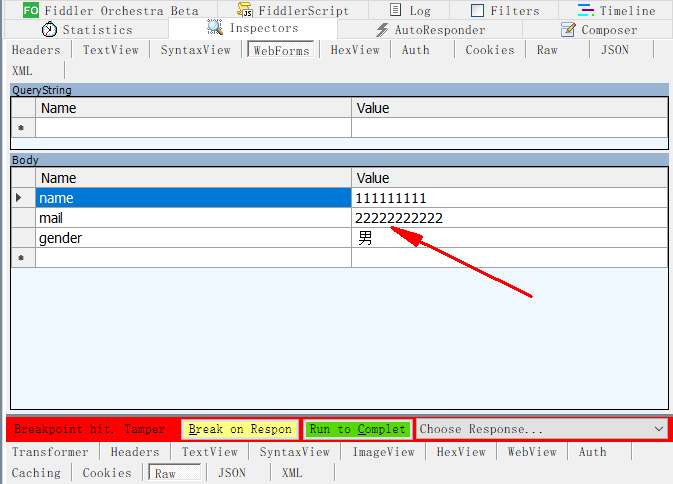Select the request Cookies inspector tab
Screen dimensions: 673x484
(x=490, y=50)
